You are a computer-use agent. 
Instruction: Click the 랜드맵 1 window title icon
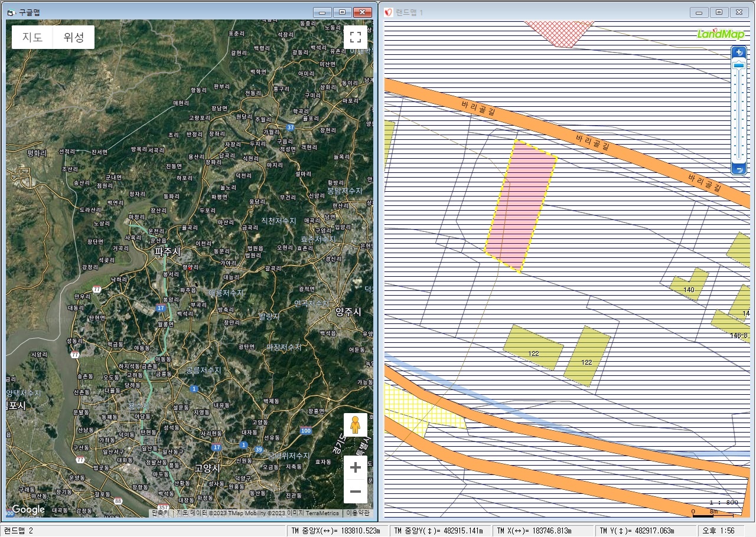tap(389, 12)
